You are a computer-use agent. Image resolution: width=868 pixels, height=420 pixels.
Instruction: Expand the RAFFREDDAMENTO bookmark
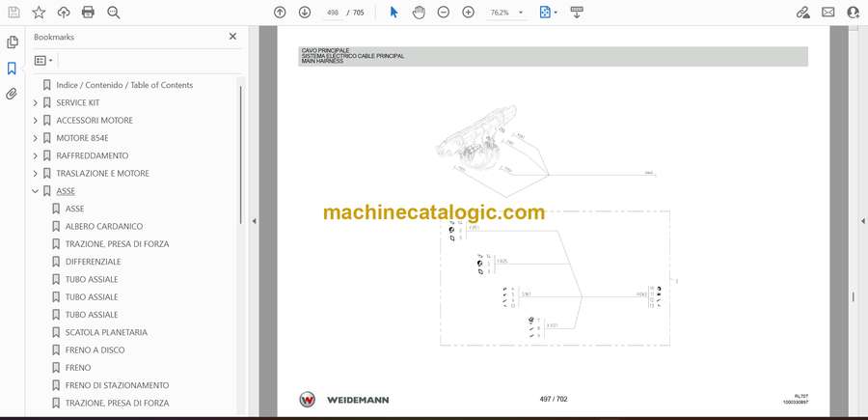pos(36,155)
